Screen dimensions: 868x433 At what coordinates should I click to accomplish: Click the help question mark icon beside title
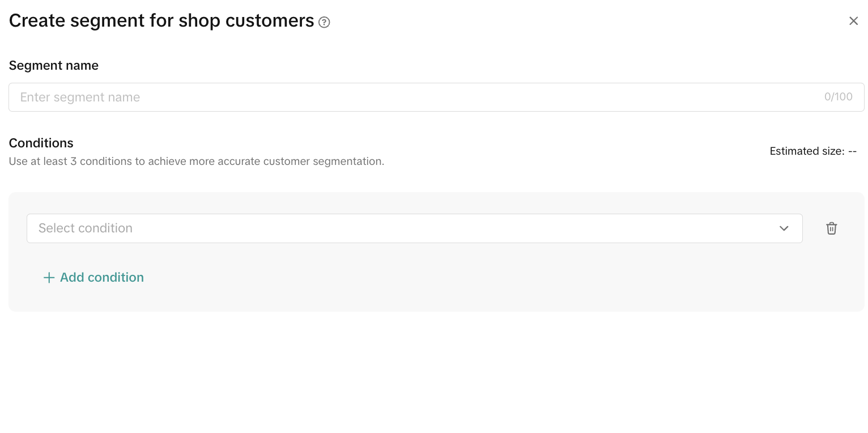click(324, 22)
